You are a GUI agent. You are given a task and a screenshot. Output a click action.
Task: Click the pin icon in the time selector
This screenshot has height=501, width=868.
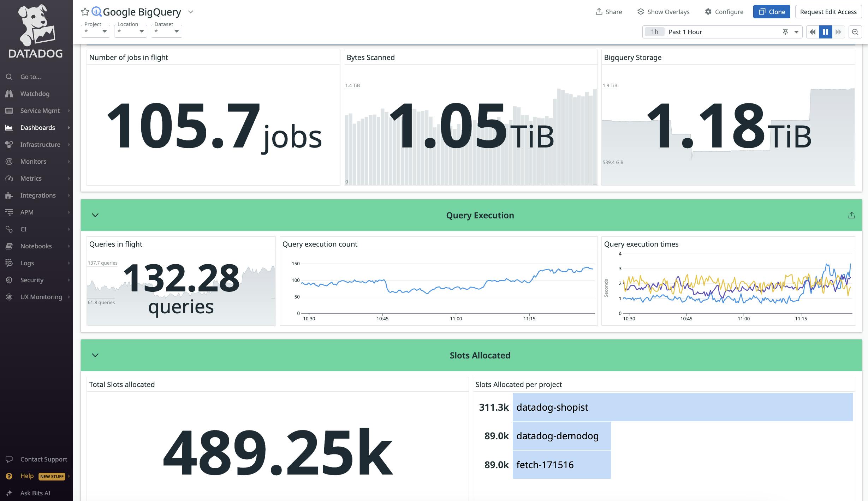click(785, 32)
